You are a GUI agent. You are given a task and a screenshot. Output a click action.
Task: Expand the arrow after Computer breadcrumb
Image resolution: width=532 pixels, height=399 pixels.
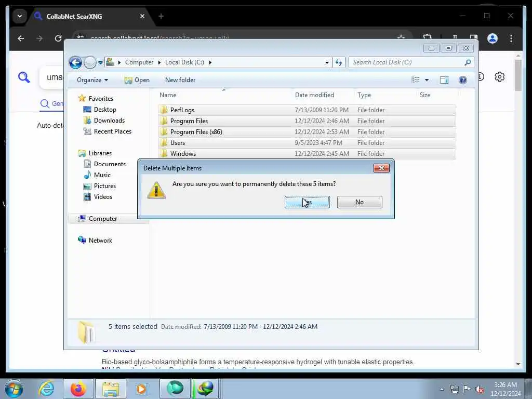[159, 62]
